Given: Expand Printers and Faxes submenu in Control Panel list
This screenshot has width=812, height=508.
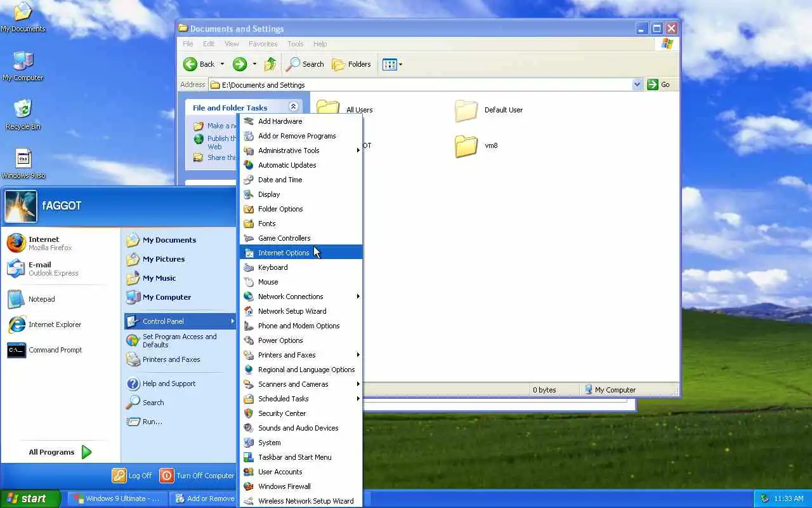Looking at the screenshot, I should click(301, 355).
